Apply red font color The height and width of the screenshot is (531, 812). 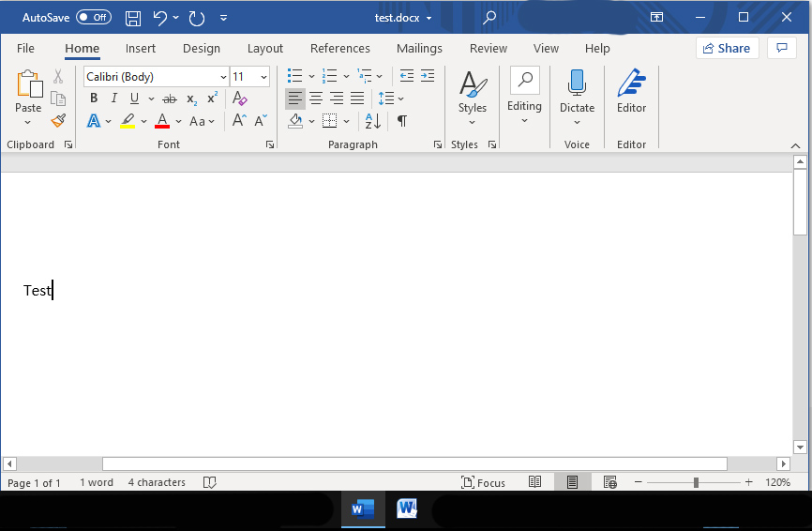(162, 121)
